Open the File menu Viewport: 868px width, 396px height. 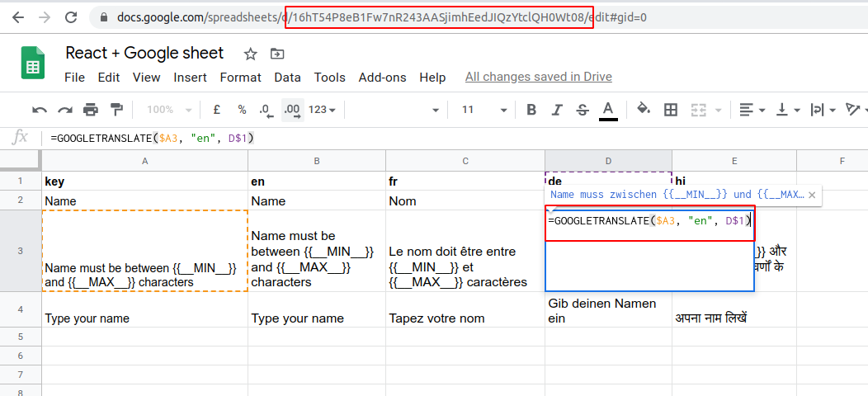click(75, 78)
